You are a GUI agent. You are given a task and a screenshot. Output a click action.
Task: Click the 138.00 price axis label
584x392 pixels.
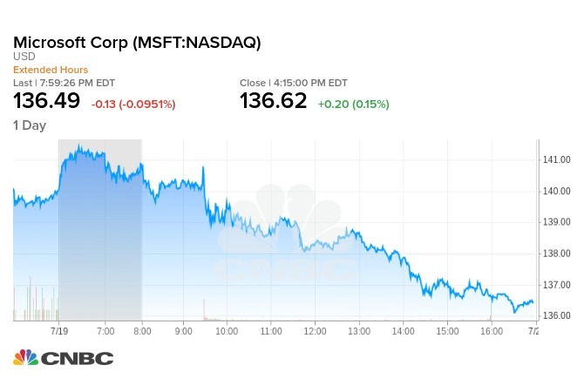click(556, 253)
